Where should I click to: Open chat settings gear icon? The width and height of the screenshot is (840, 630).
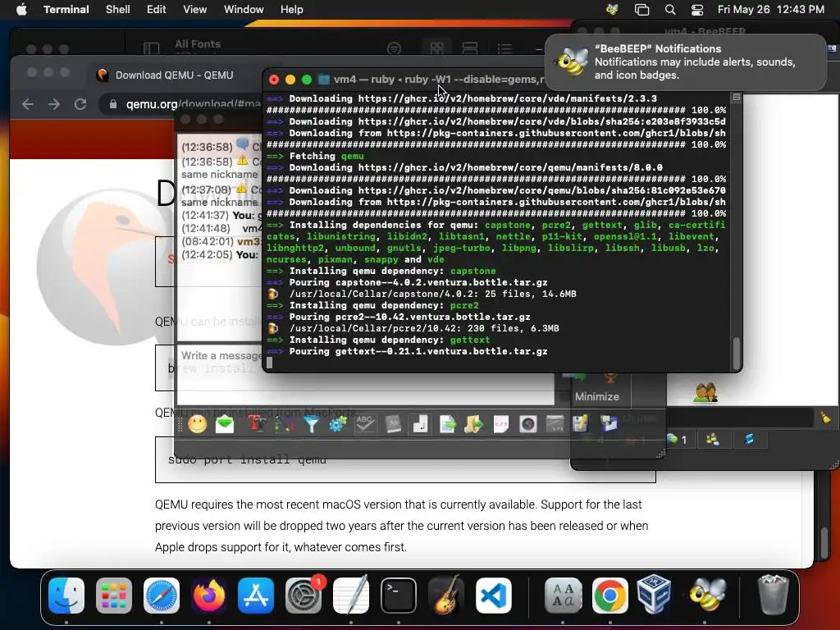click(338, 425)
